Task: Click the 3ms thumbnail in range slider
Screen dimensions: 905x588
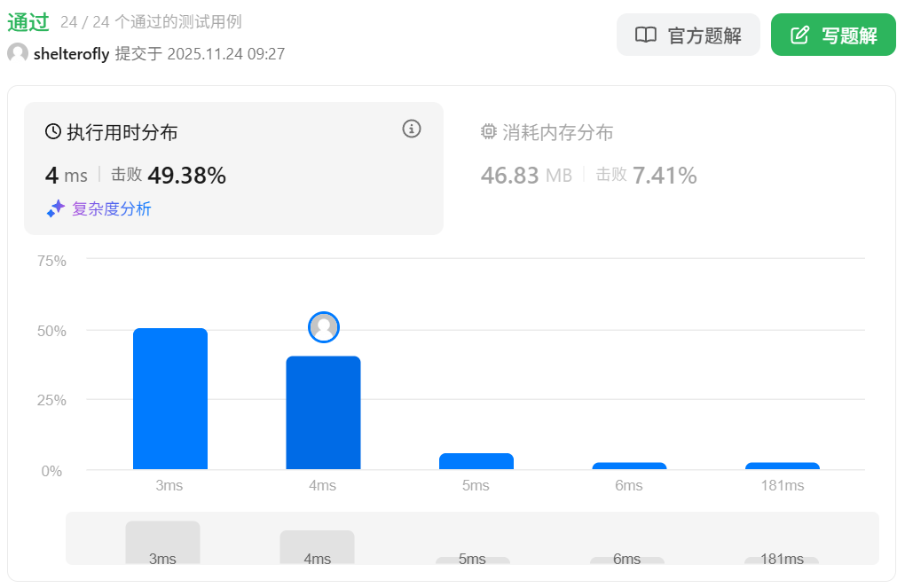Action: click(162, 543)
